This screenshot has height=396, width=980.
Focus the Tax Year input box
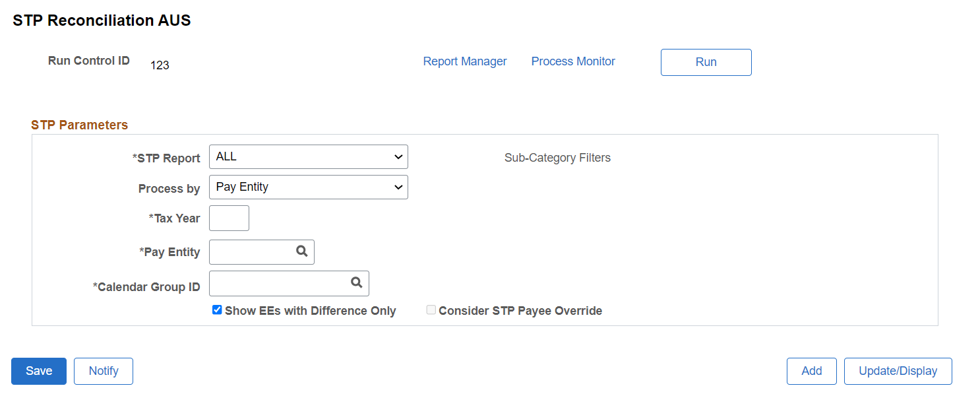pos(229,218)
